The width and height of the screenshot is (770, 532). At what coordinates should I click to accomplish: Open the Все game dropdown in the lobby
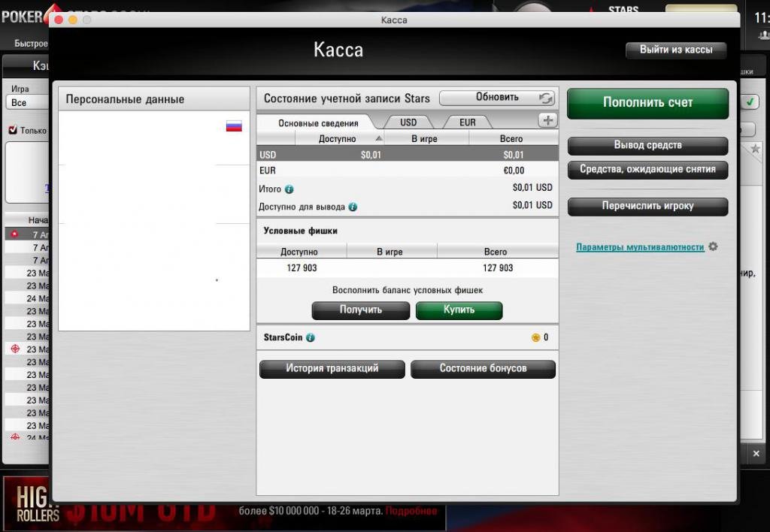(x=28, y=103)
